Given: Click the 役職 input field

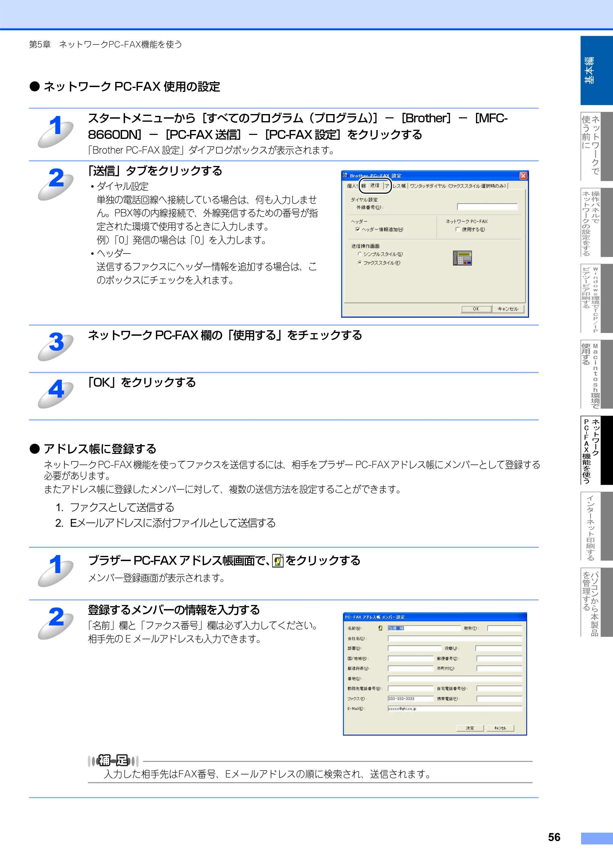Looking at the screenshot, I should pos(498,648).
